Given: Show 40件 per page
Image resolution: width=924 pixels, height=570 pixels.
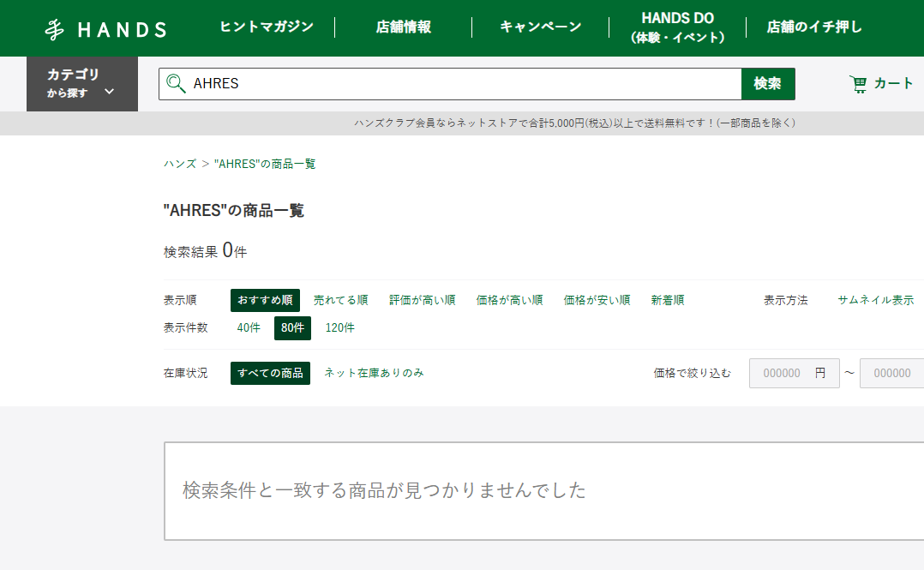Looking at the screenshot, I should 249,327.
